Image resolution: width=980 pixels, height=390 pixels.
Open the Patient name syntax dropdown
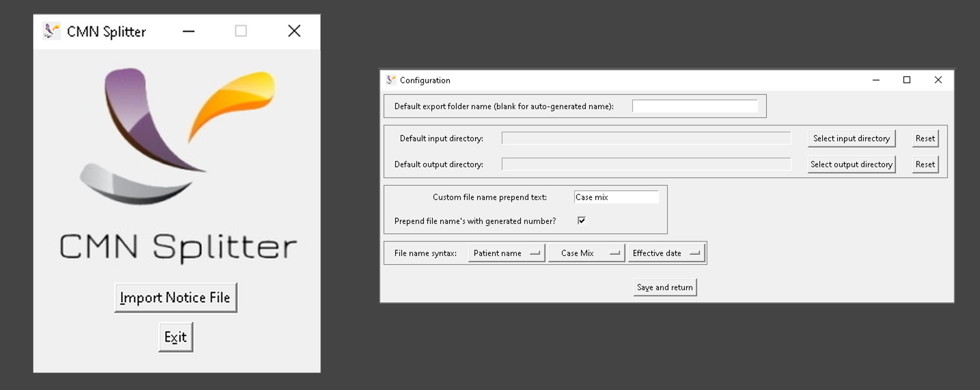coord(506,253)
